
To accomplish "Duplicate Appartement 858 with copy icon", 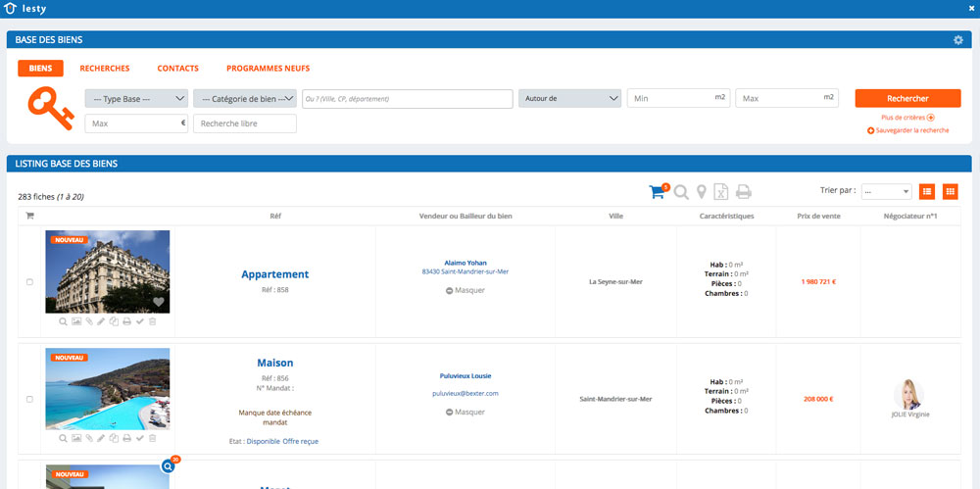I will 114,321.
